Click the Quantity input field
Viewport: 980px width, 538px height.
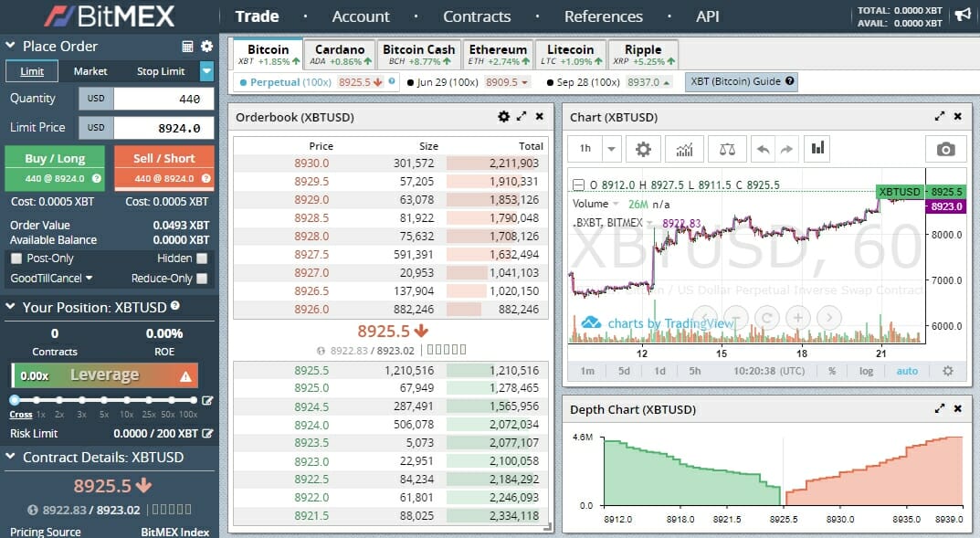tap(163, 99)
